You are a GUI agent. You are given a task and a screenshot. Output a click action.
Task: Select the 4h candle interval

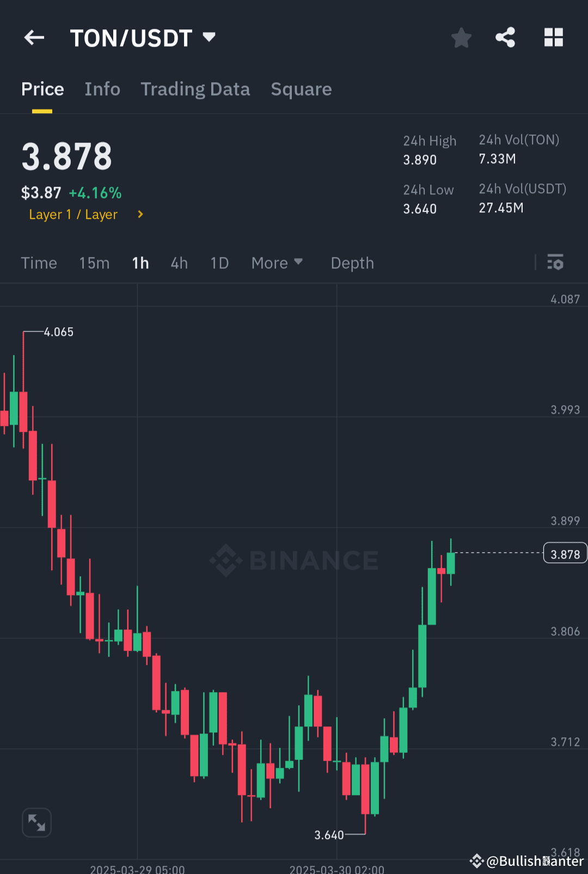point(179,262)
